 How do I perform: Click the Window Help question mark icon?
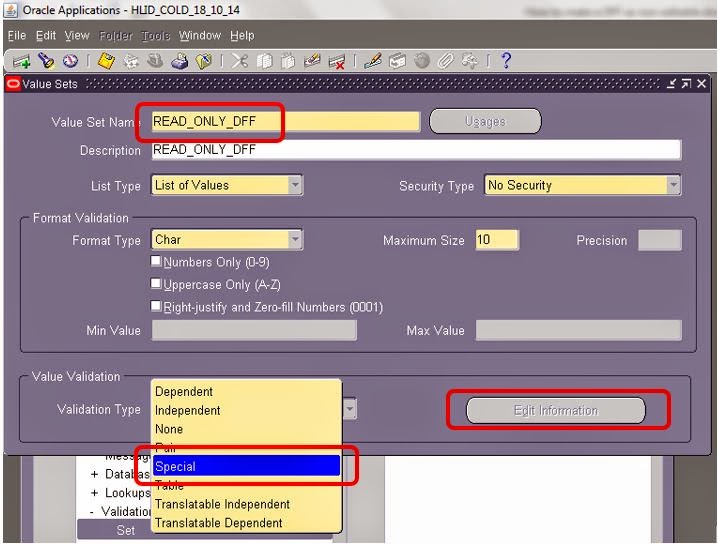click(506, 60)
